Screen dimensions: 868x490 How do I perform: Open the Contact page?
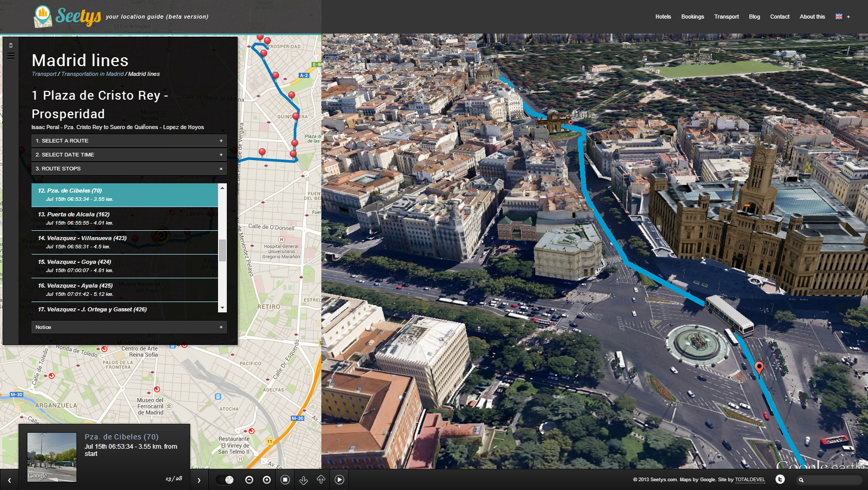(x=780, y=17)
